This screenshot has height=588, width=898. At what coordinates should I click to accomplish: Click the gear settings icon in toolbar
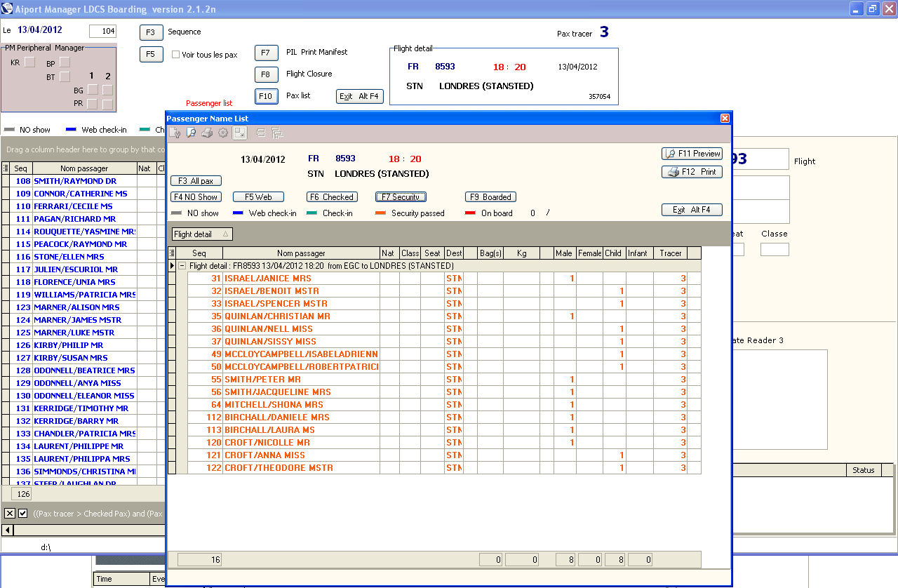coord(223,133)
